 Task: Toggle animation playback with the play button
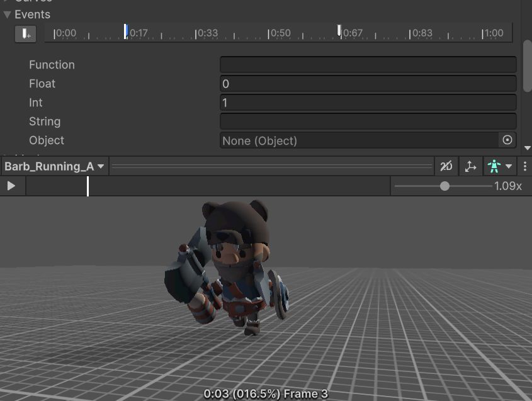point(11,186)
